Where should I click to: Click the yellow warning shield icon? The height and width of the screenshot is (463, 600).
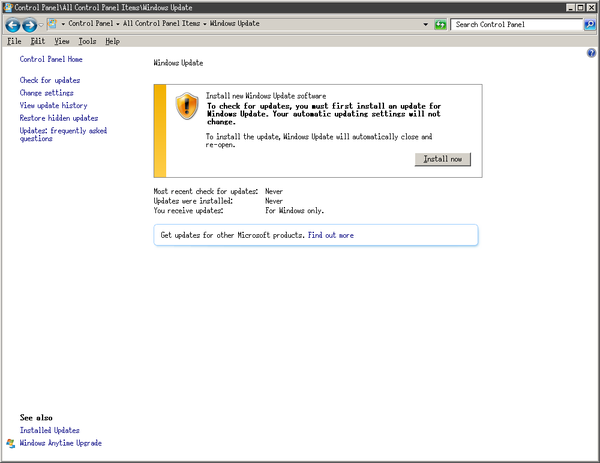(x=187, y=106)
